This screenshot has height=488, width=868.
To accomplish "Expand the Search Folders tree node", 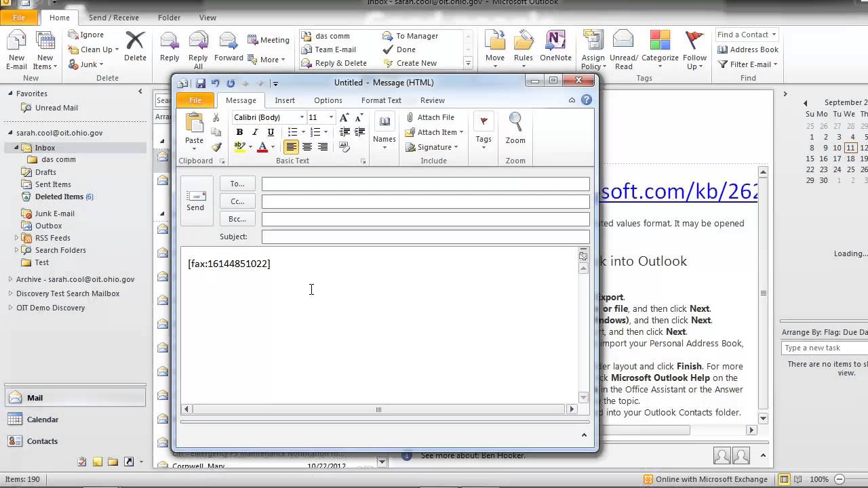I will click(x=17, y=250).
